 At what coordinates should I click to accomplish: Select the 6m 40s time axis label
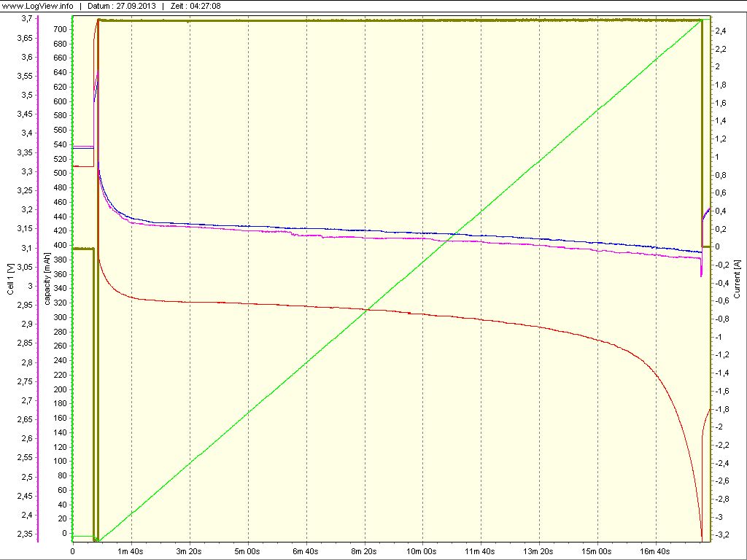[306, 551]
